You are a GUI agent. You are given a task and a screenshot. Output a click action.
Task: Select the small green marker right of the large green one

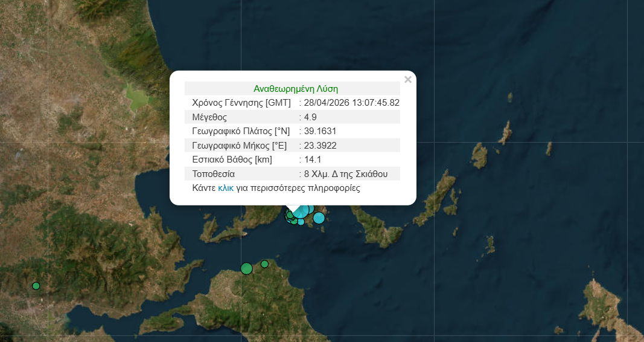pos(264,264)
